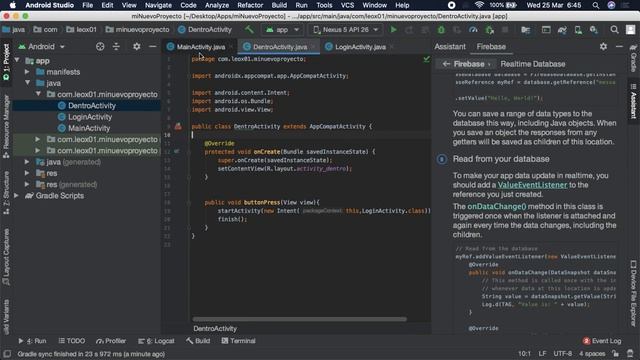Go back with the Firebase arrow
The width and height of the screenshot is (640, 360).
pos(446,64)
